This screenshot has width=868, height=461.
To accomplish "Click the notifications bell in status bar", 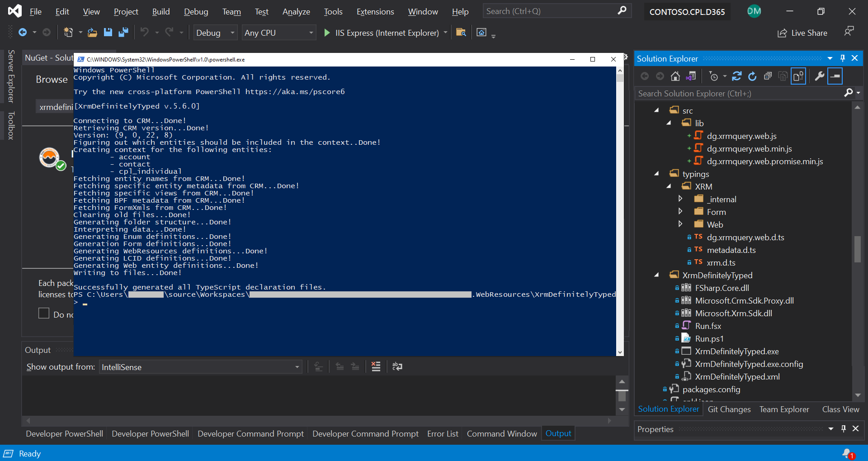I will coord(847,453).
